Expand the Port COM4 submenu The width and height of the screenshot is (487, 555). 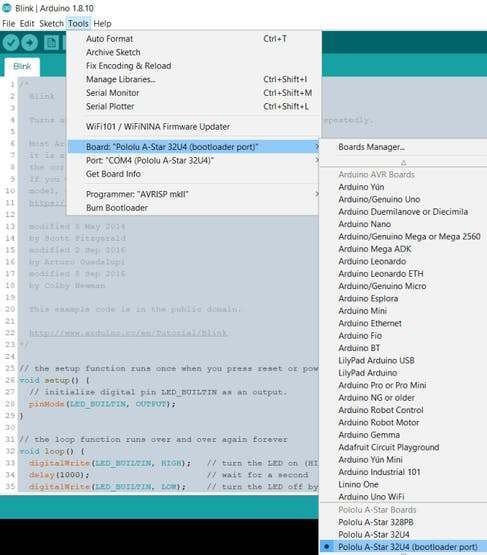click(194, 160)
